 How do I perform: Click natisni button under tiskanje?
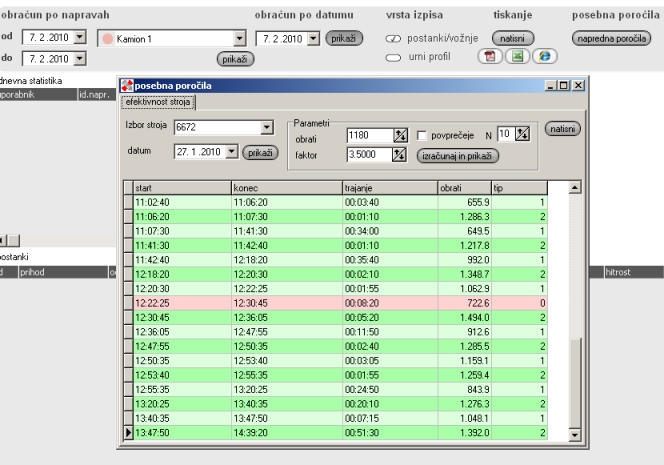[513, 39]
